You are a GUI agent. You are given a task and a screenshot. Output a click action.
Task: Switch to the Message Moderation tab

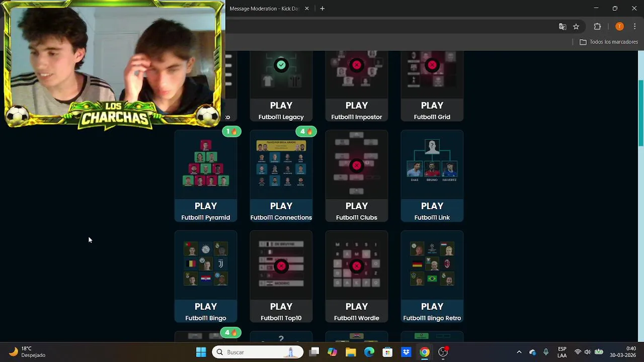coord(264,9)
